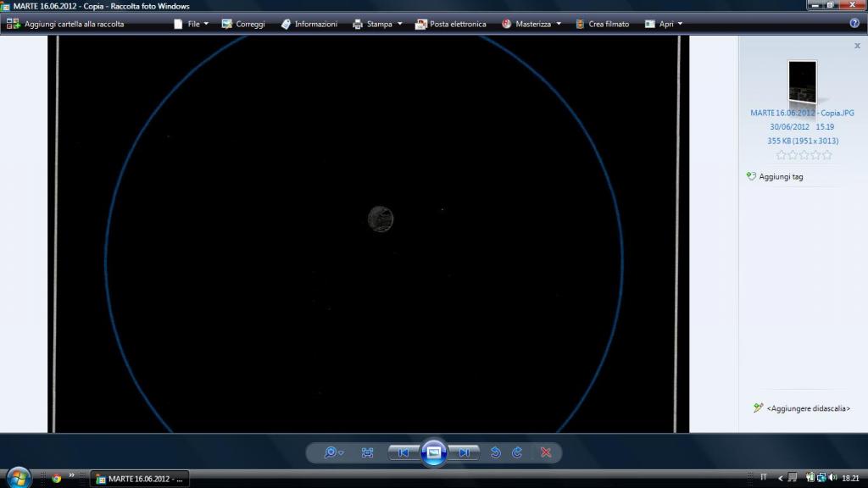Image resolution: width=868 pixels, height=488 pixels.
Task: Fit image to window icon
Action: [x=367, y=452]
